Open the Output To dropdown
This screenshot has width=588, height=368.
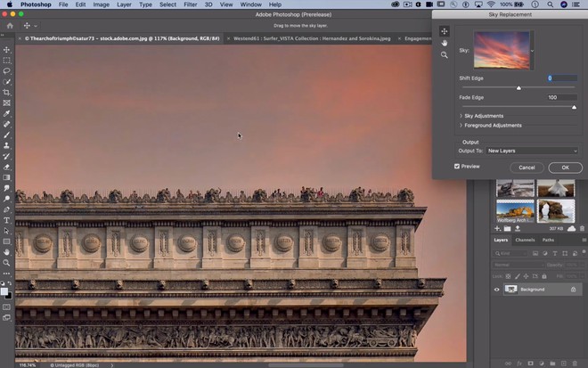(x=532, y=151)
